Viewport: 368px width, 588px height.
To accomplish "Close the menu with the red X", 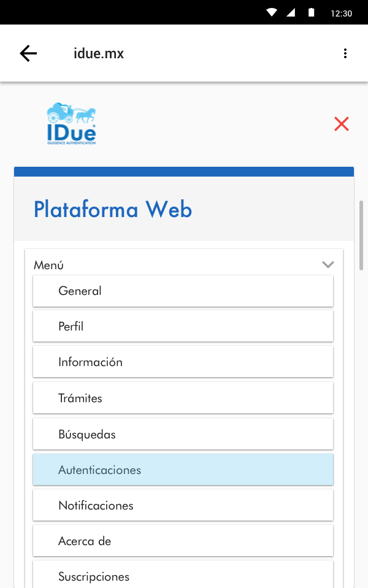I will pos(342,124).
